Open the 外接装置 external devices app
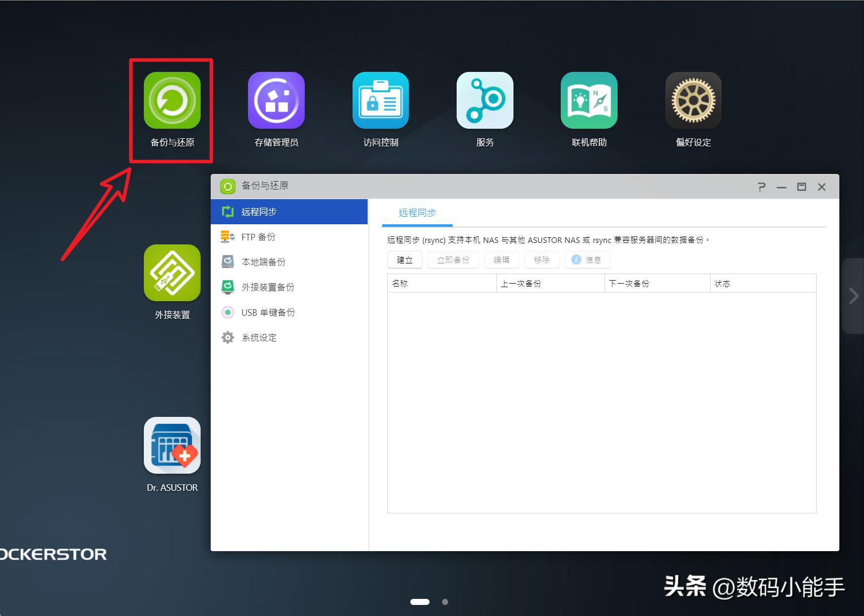The height and width of the screenshot is (616, 864). tap(171, 273)
